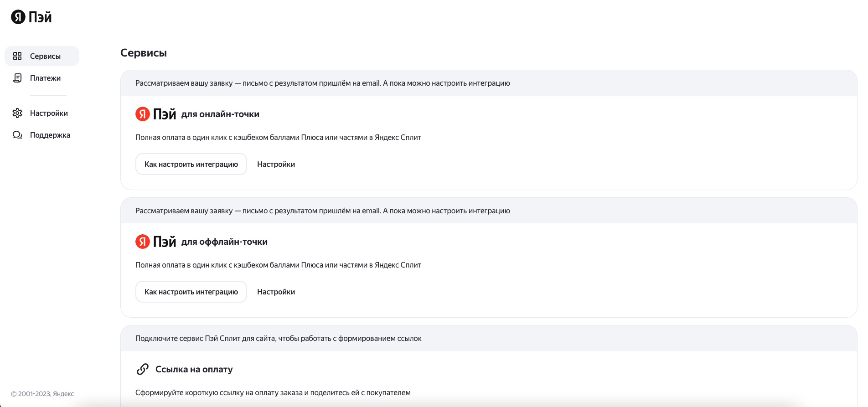Click the Support chat bubble icon

pos(17,135)
